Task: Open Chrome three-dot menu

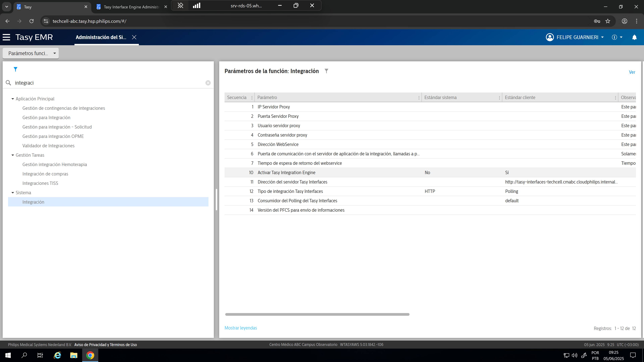Action: coord(636,21)
